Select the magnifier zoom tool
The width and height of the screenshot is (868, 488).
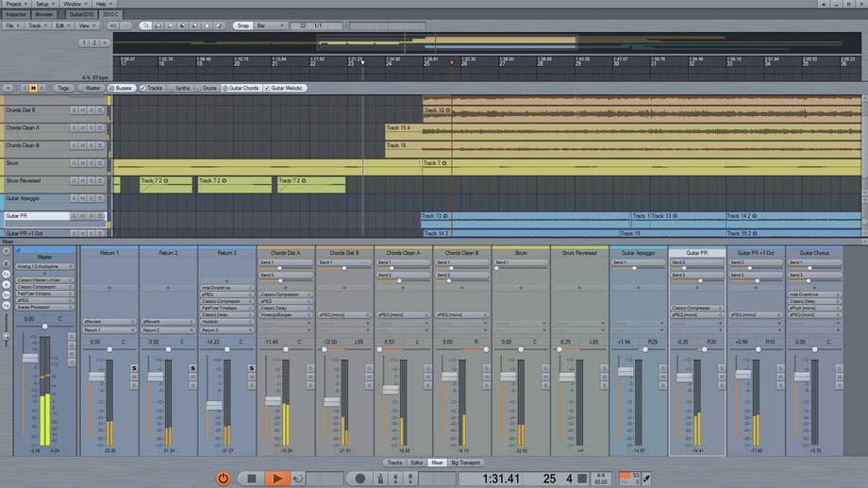tap(144, 25)
